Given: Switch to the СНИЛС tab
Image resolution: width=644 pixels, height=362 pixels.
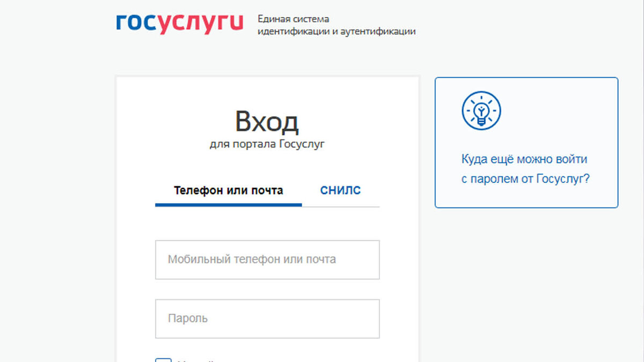Looking at the screenshot, I should [340, 190].
